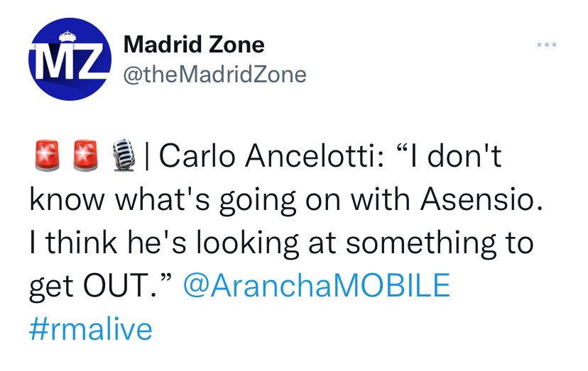Click the second red siren emoji
The image size is (588, 371).
pyautogui.click(x=87, y=157)
